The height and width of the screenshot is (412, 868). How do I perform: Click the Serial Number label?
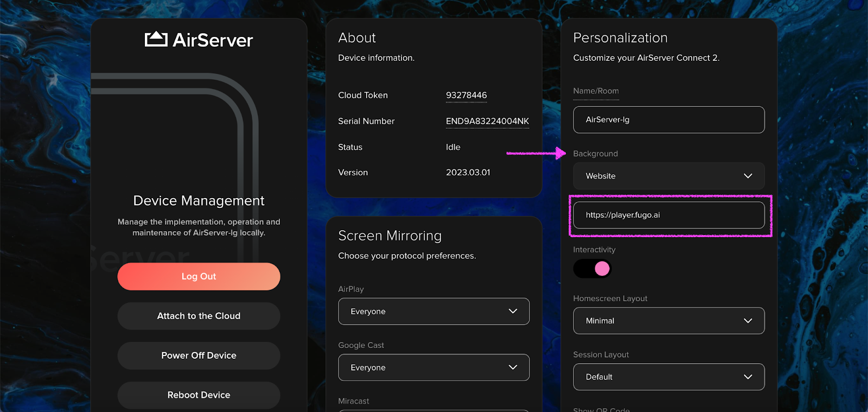coord(366,121)
